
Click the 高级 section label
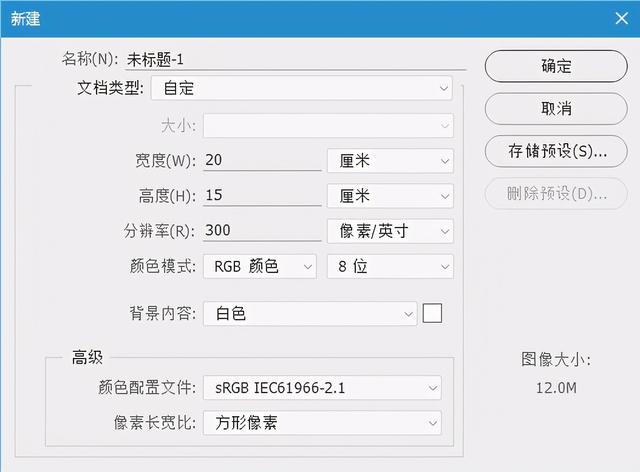[x=87, y=357]
